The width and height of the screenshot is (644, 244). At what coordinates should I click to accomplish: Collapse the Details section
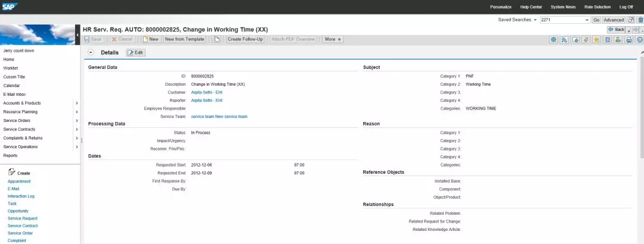pos(91,52)
